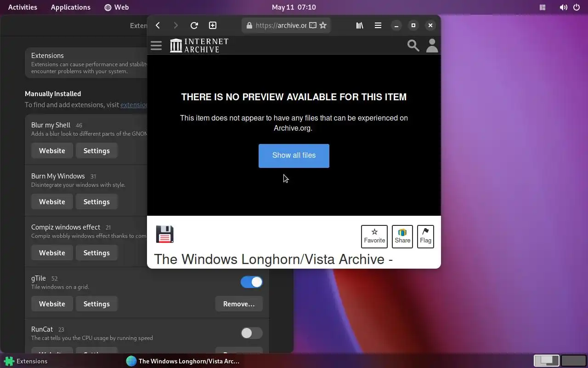Open the Web app menu in top bar
Viewport: 588px width, 368px height.
[x=117, y=7]
